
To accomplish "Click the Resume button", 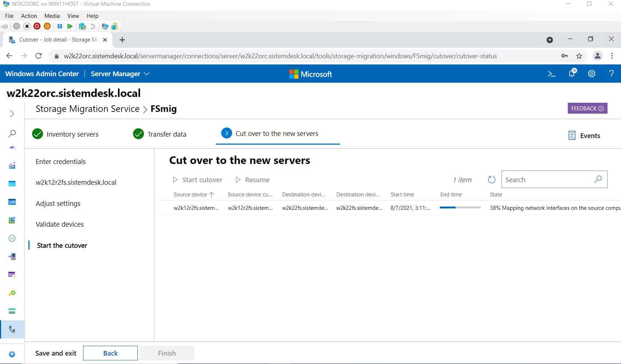I will pos(253,180).
